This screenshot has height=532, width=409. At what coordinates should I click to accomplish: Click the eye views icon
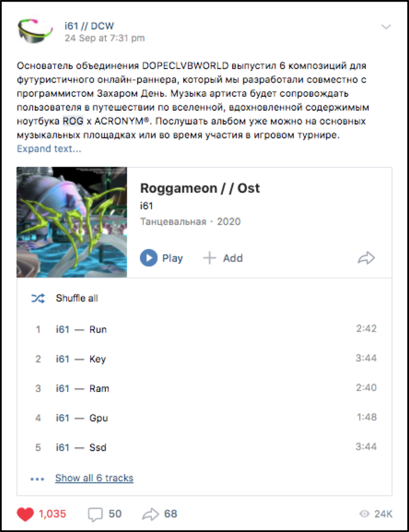click(364, 513)
